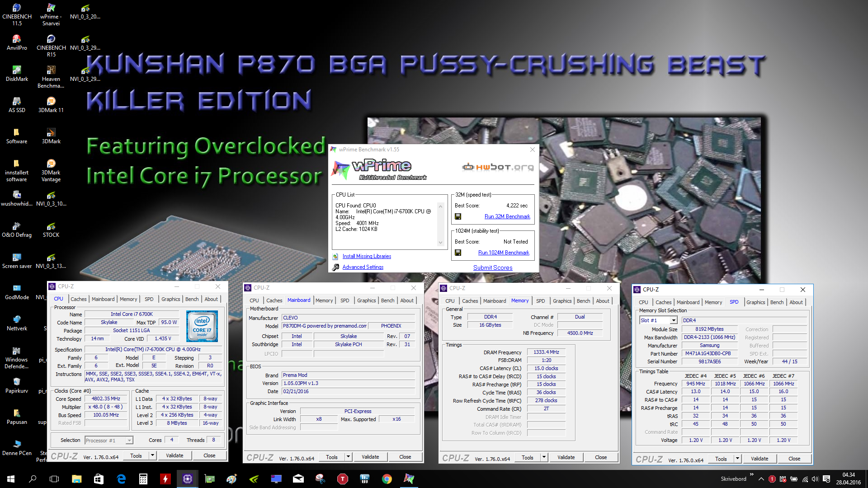Open the Heaven Benchmark desktop icon
Image resolution: width=868 pixels, height=488 pixels.
point(51,77)
